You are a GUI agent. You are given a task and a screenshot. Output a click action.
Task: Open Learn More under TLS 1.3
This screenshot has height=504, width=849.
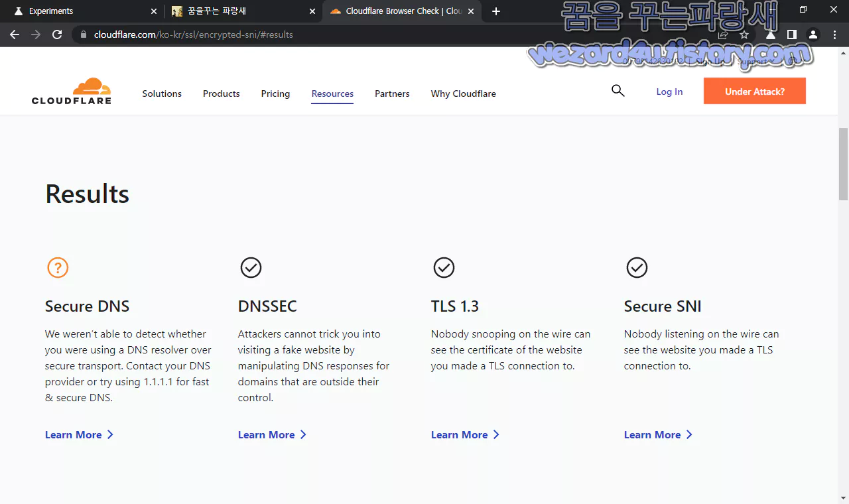pos(459,434)
